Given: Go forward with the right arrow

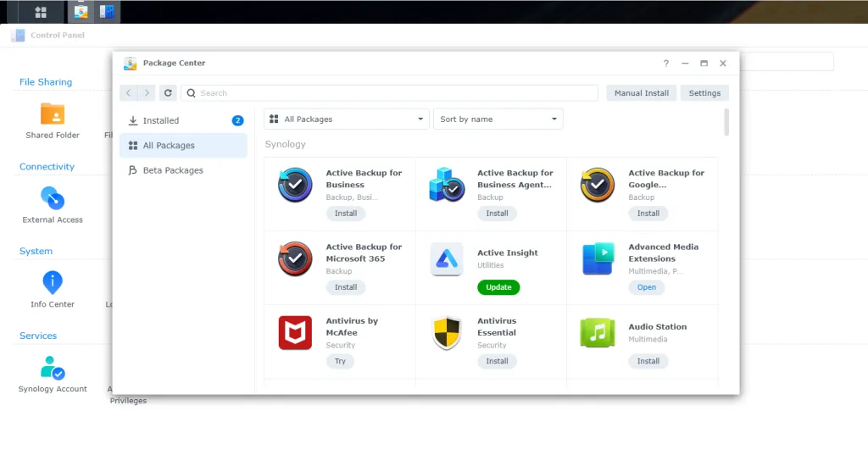Looking at the screenshot, I should point(147,93).
